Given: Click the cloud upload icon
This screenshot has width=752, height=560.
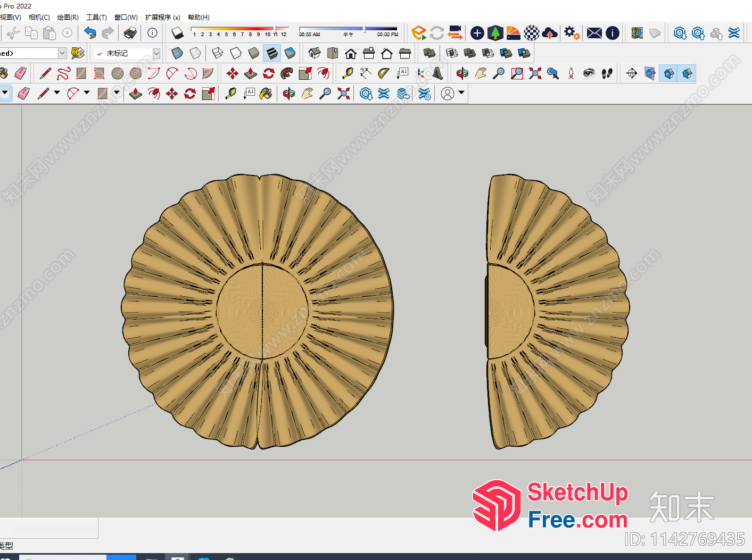Looking at the screenshot, I should pyautogui.click(x=550, y=33).
